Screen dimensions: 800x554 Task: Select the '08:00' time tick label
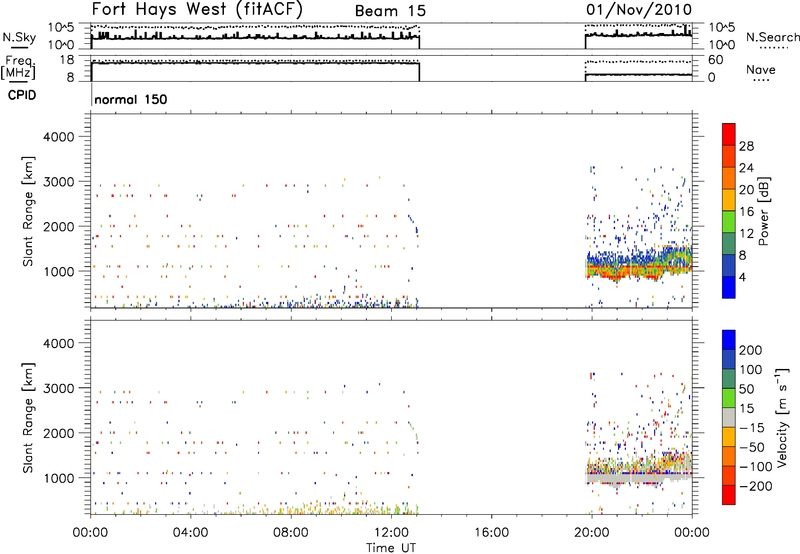point(291,533)
